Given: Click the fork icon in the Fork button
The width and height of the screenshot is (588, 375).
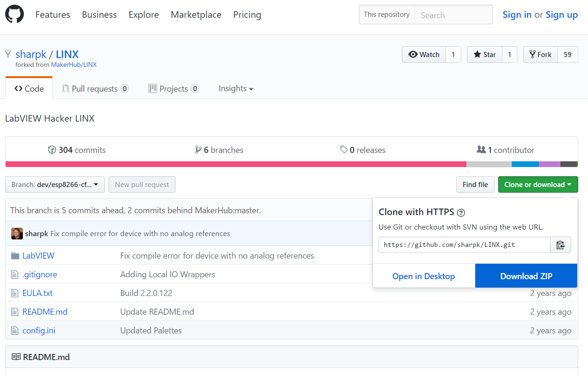Looking at the screenshot, I should (x=532, y=54).
